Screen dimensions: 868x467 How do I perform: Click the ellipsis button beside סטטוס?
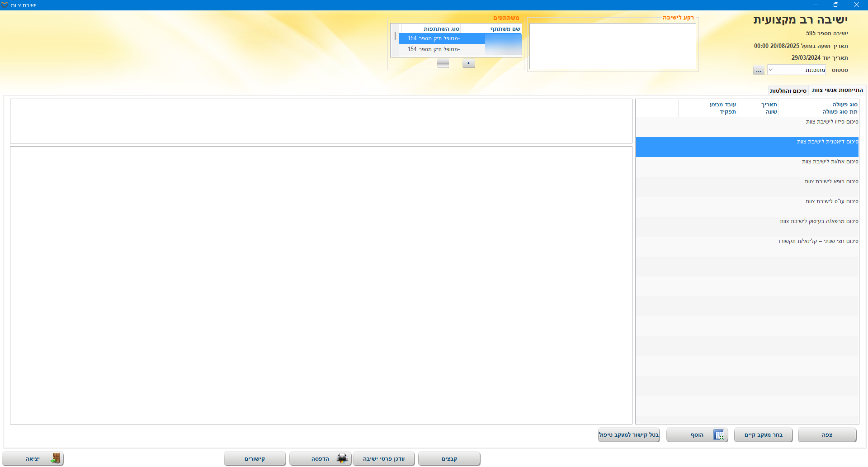pyautogui.click(x=759, y=70)
